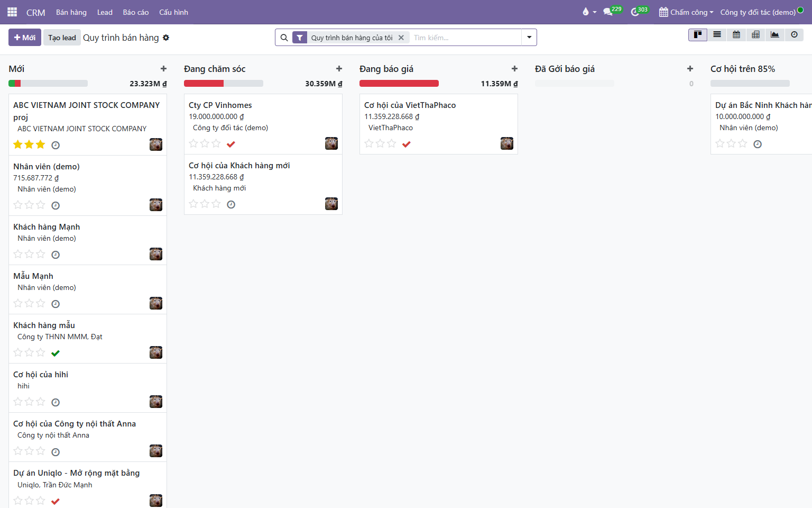Open the conversations icon showing 229
Image resolution: width=812 pixels, height=508 pixels.
612,12
